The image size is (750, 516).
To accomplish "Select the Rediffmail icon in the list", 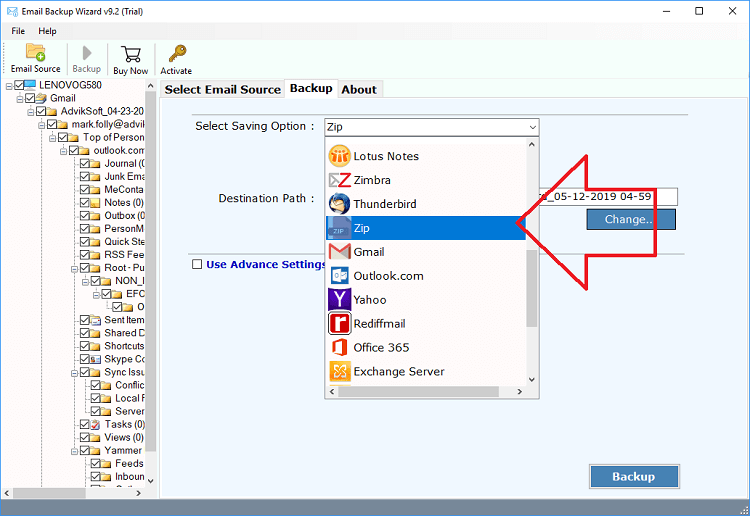I will 339,323.
